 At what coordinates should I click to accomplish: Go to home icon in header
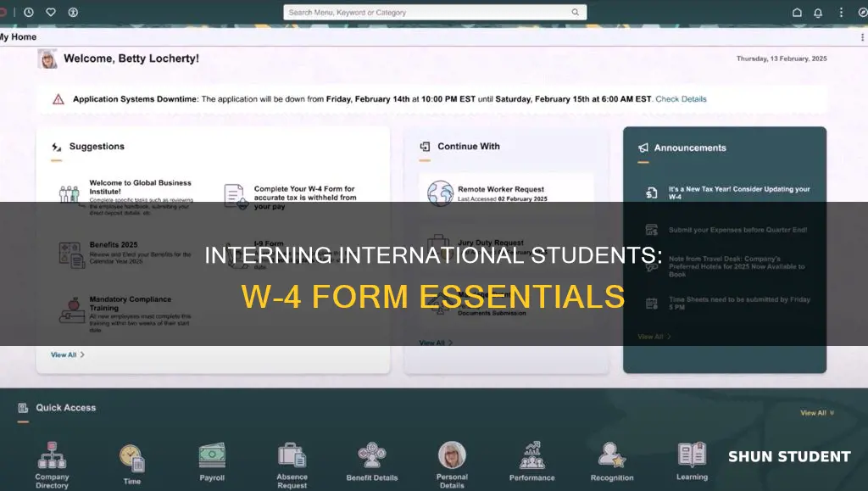point(797,12)
